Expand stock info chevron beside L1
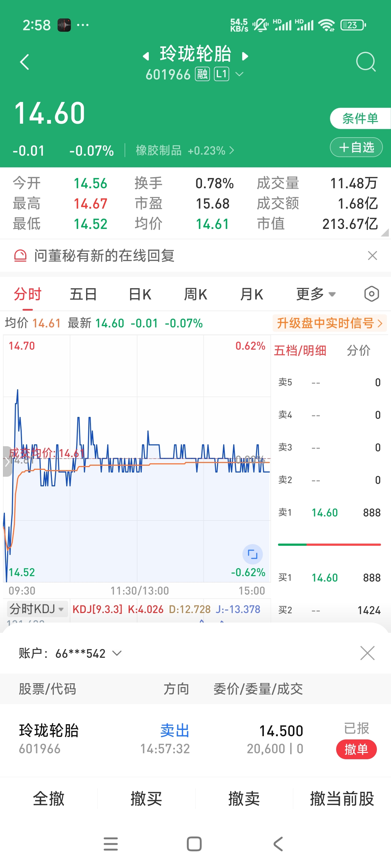 pos(239,74)
